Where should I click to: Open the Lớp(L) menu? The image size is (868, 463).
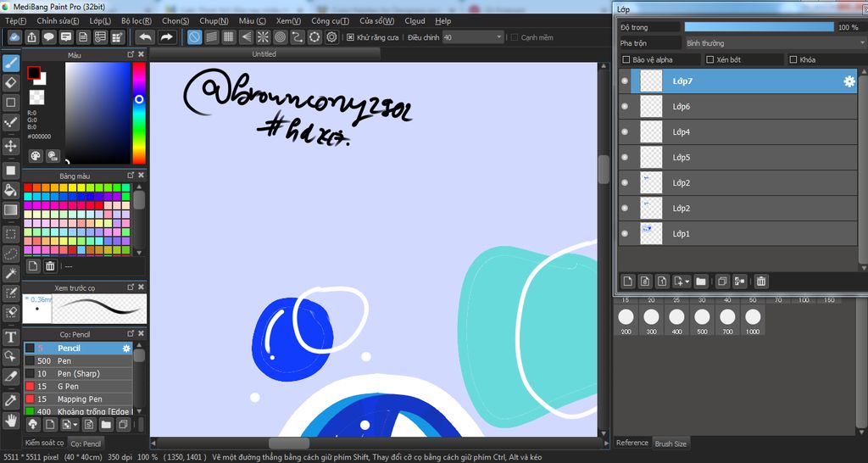[100, 20]
